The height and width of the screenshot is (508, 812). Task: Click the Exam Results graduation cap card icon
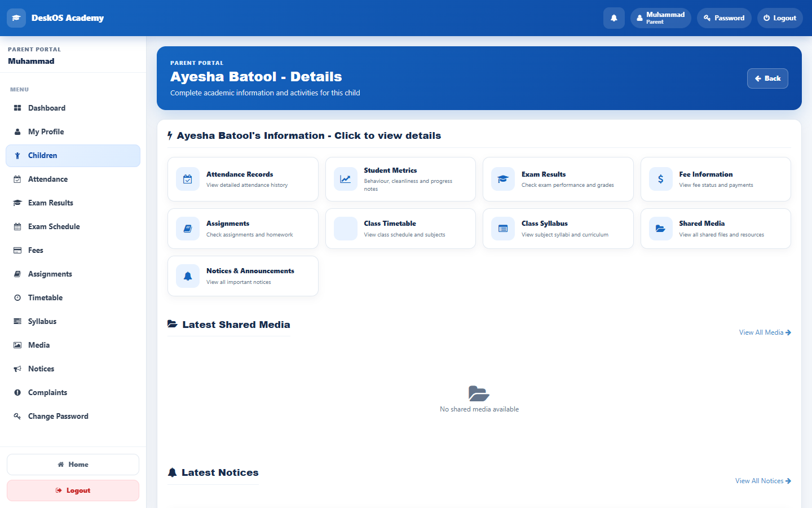pos(503,179)
